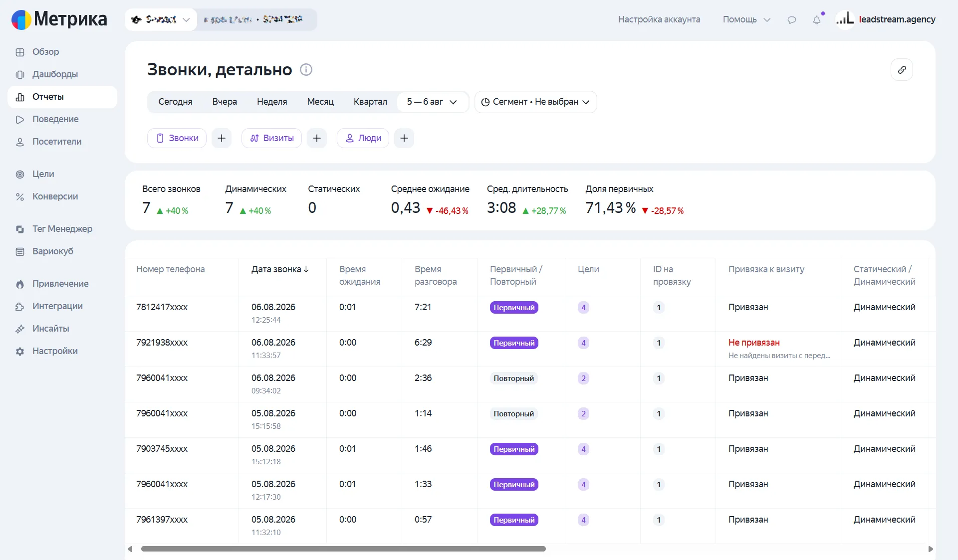Image resolution: width=958 pixels, height=560 pixels.
Task: Click the Инсайты sparkle icon
Action: click(x=20, y=329)
